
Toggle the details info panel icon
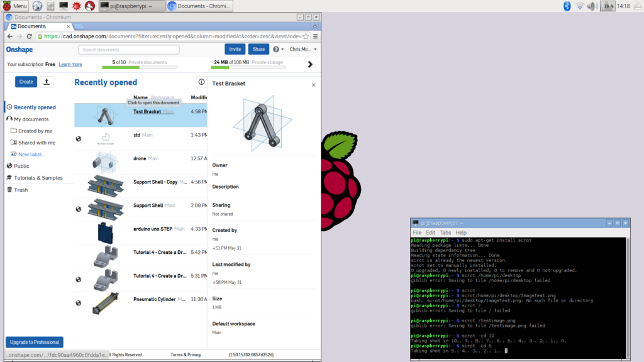click(201, 82)
